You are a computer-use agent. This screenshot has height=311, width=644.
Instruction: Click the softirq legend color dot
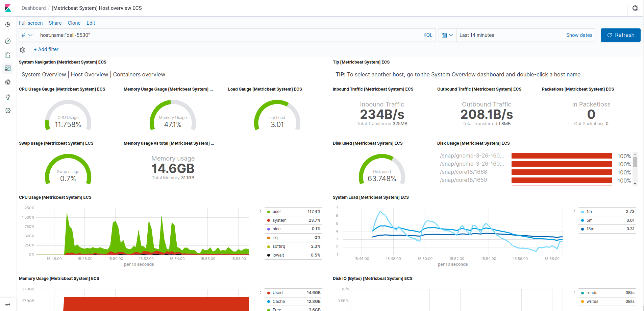click(269, 247)
